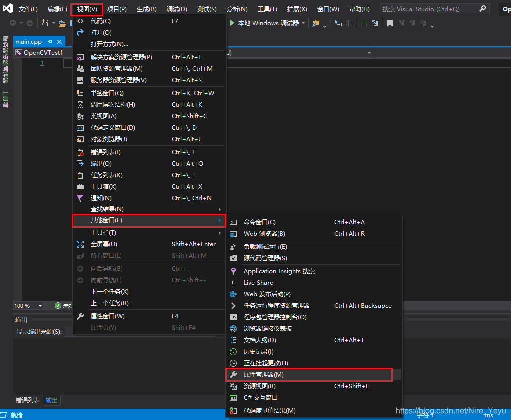Click the Ready (就绪) status bar text
The height and width of the screenshot is (420, 511).
tap(17, 415)
